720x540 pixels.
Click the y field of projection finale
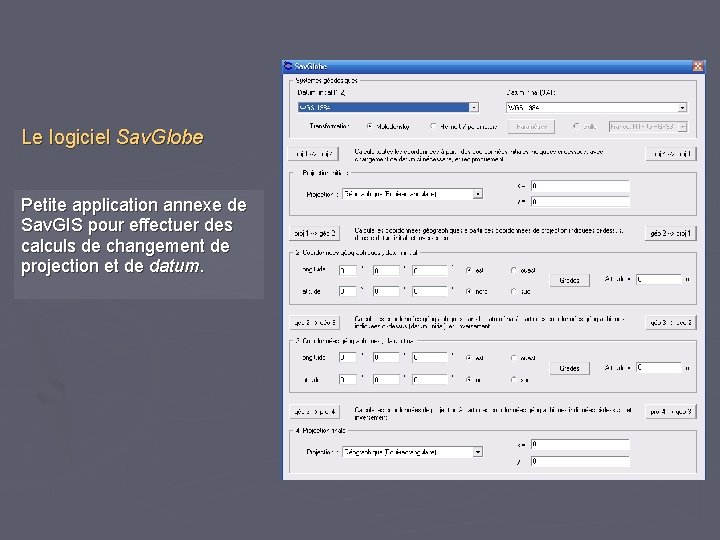(x=580, y=461)
